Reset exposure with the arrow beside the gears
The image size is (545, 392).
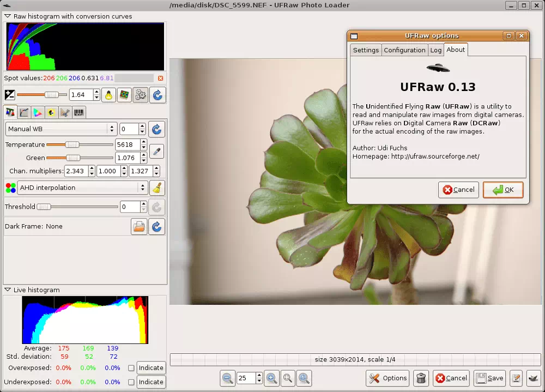click(158, 95)
